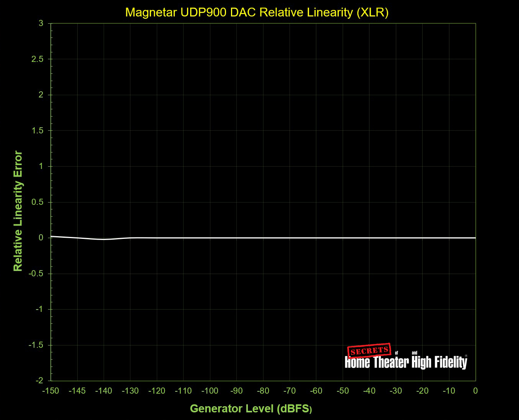Select the "Relative Linearity Error" vertical axis label
The width and height of the screenshot is (519, 420).
pos(18,211)
